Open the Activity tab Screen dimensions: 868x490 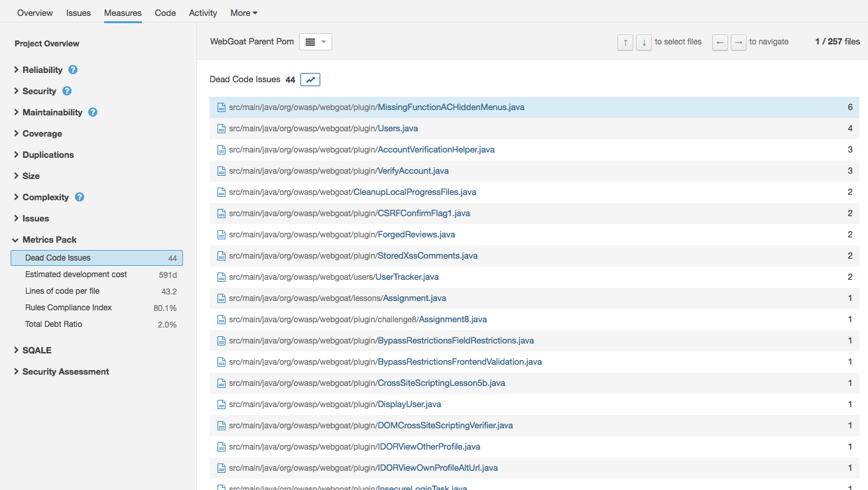[203, 13]
